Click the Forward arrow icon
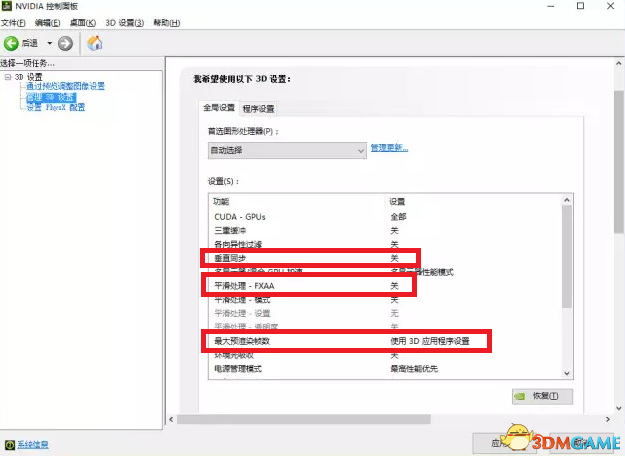 tap(65, 43)
